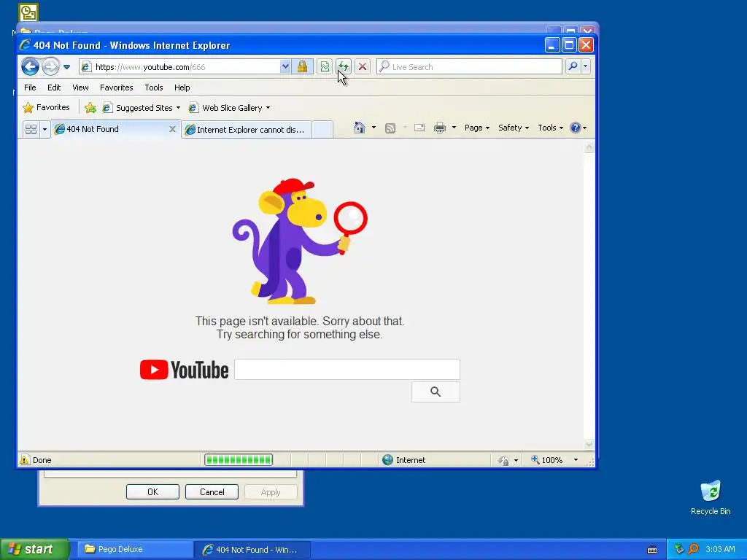747x560 pixels.
Task: Click the security lock icon
Action: pyautogui.click(x=302, y=66)
